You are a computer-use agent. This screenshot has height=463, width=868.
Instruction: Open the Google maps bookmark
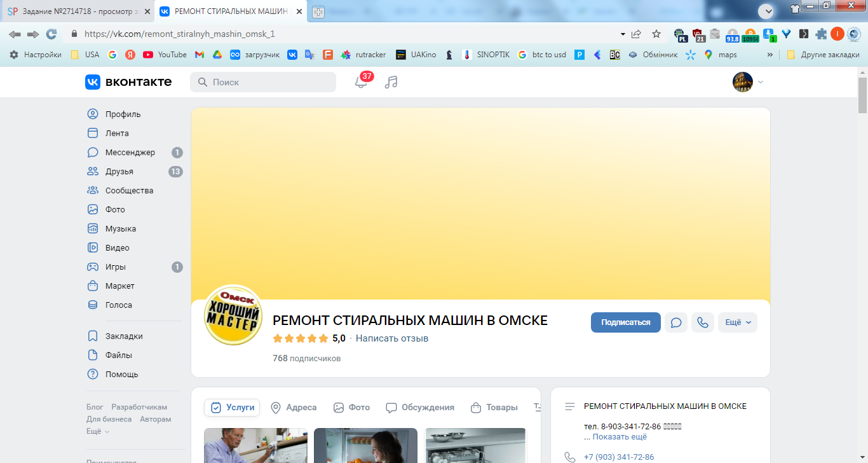(x=720, y=55)
